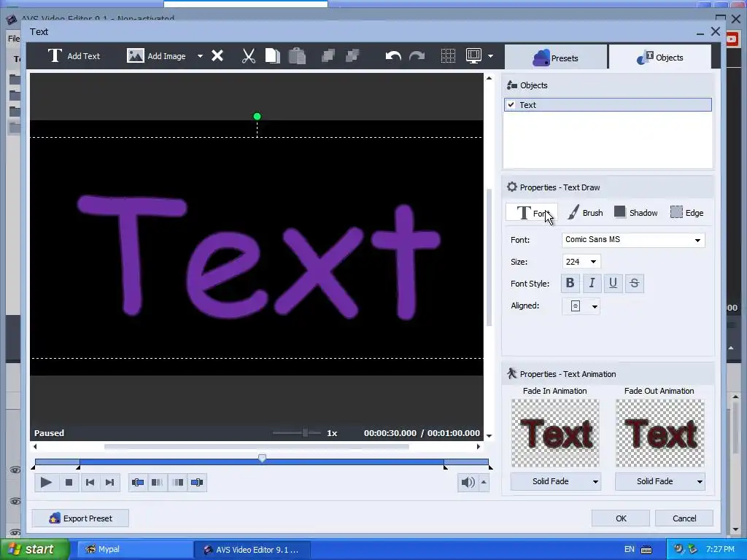
Task: Uncheck the Text object checkbox
Action: (511, 105)
